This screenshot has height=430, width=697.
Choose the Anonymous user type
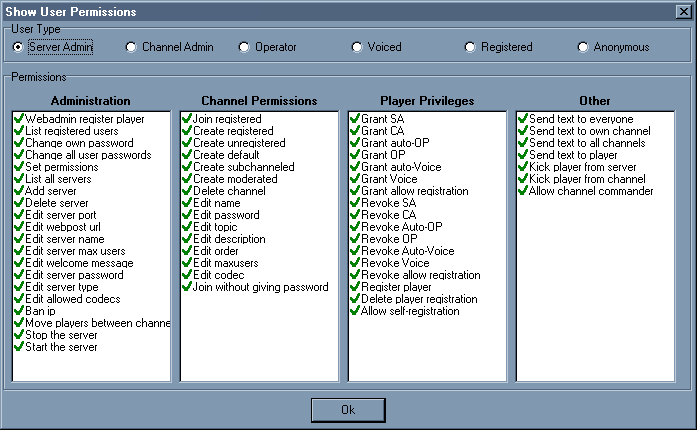pyautogui.click(x=583, y=47)
